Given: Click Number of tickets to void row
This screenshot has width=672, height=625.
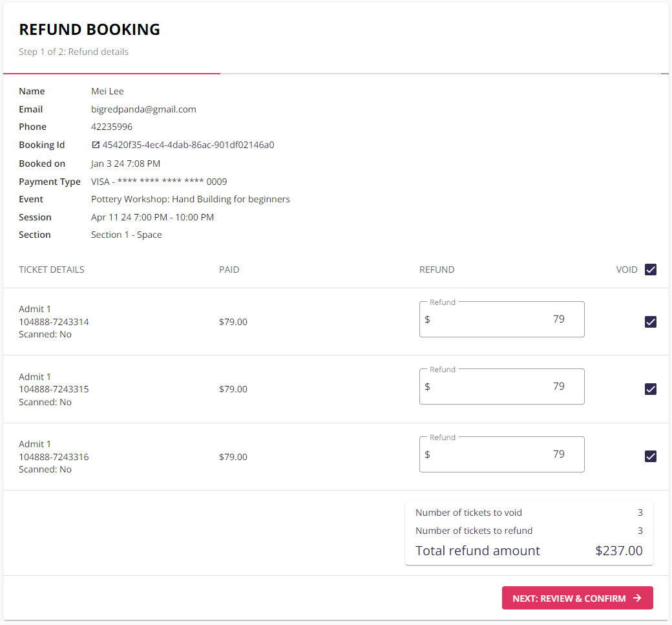Looking at the screenshot, I should (529, 513).
